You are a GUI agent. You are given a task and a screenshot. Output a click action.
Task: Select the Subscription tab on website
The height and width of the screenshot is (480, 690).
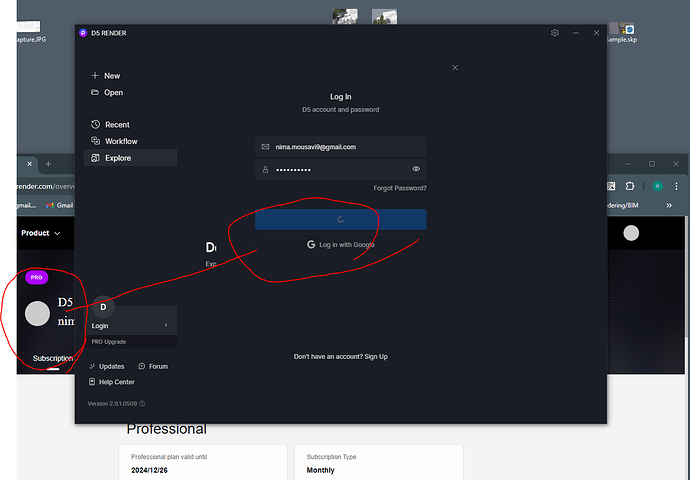tap(53, 358)
